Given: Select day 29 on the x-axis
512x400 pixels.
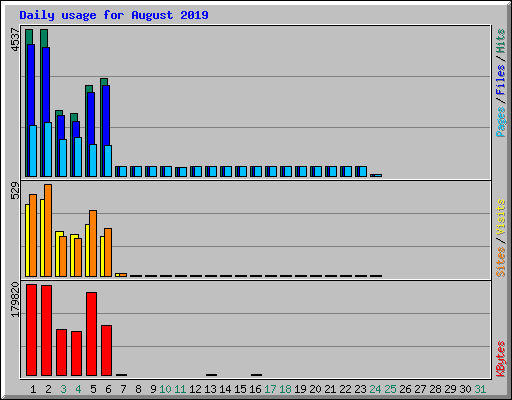Looking at the screenshot, I should (450, 389).
